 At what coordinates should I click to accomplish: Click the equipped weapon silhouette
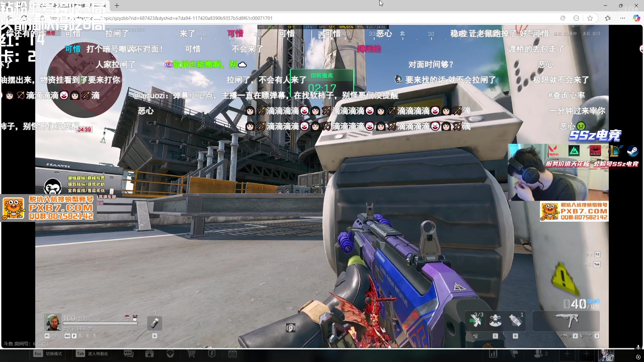tap(567, 320)
